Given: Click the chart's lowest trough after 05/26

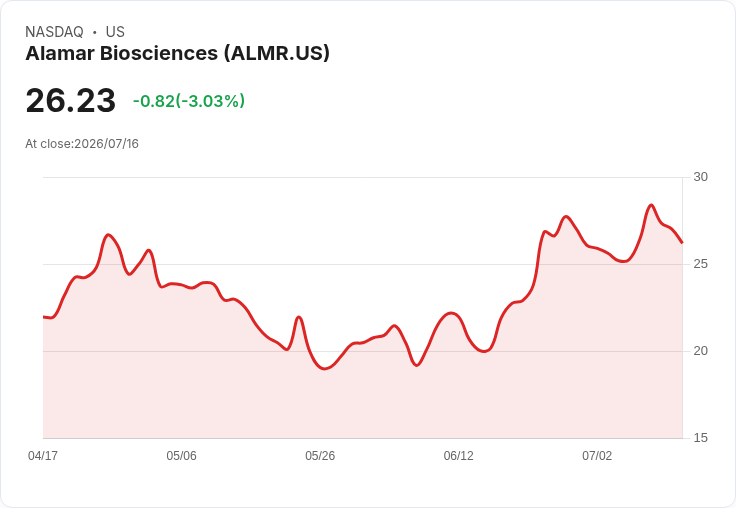Looking at the screenshot, I should point(324,369).
